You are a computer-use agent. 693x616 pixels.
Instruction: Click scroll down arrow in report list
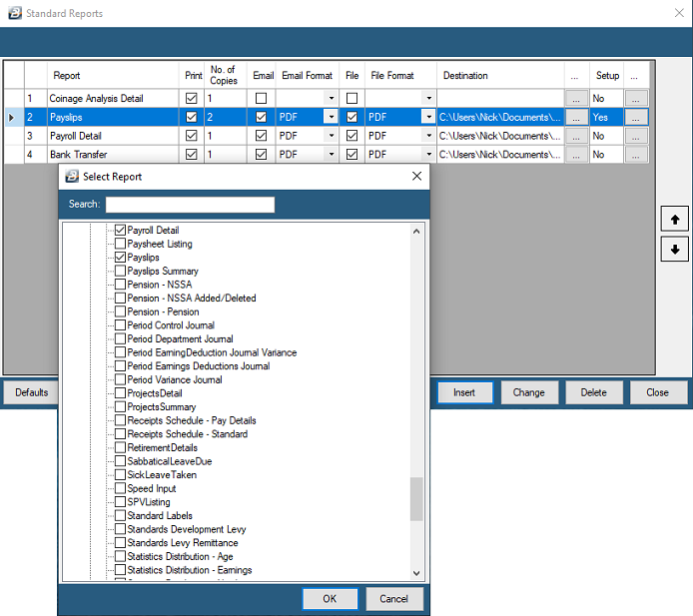point(416,573)
